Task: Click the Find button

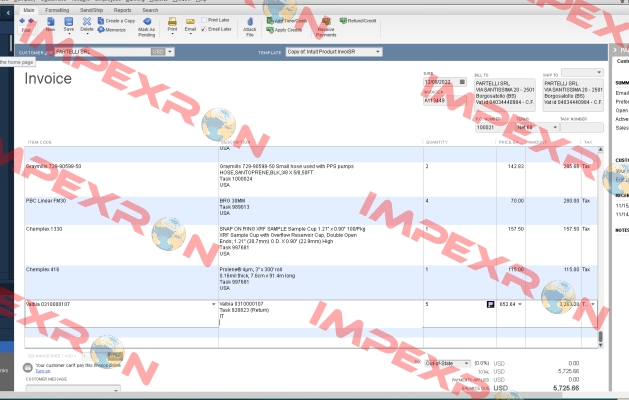Action: [26, 30]
